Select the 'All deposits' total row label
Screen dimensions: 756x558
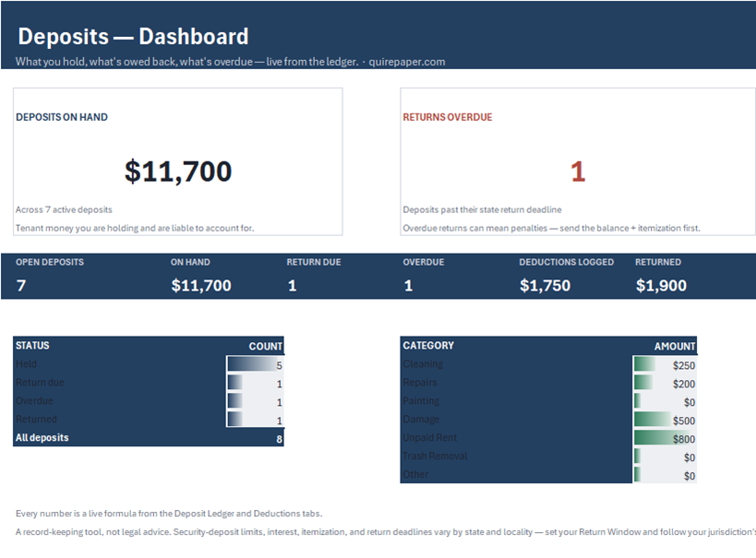pos(42,437)
